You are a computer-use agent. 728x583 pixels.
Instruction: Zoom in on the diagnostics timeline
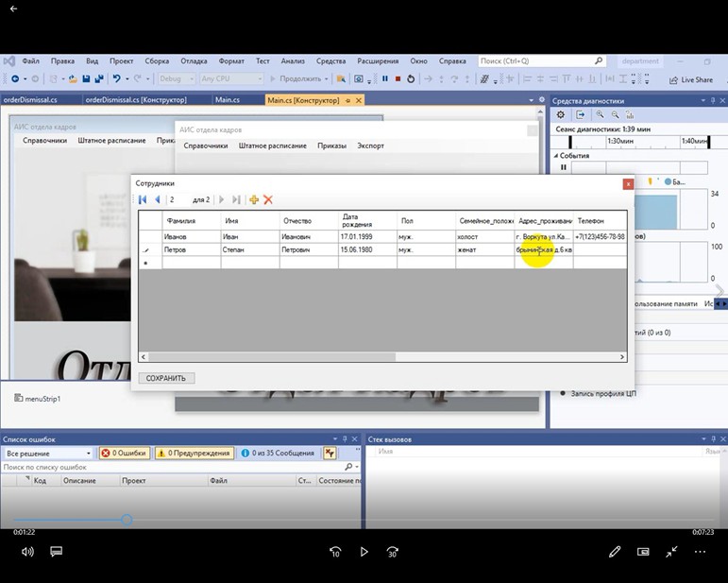600,114
